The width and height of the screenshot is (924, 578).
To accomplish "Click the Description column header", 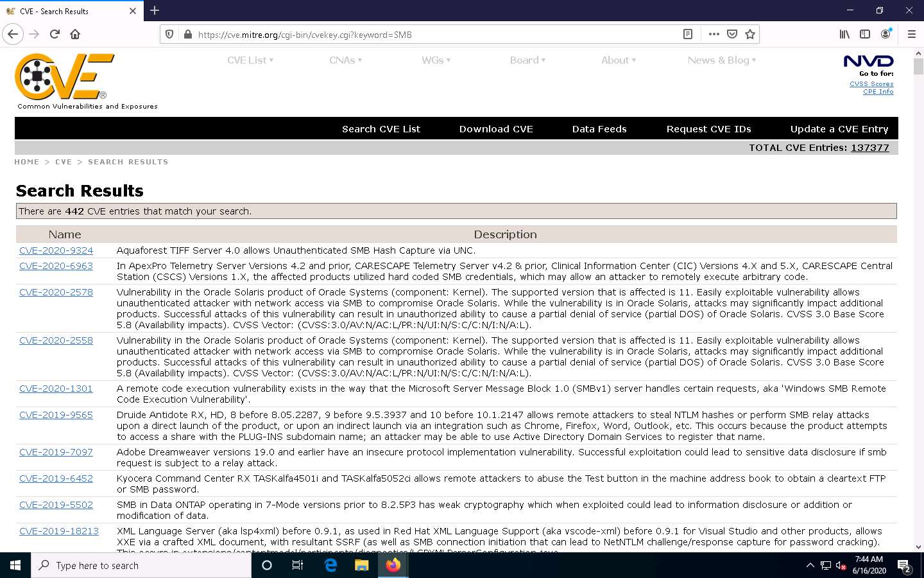I will click(x=506, y=234).
